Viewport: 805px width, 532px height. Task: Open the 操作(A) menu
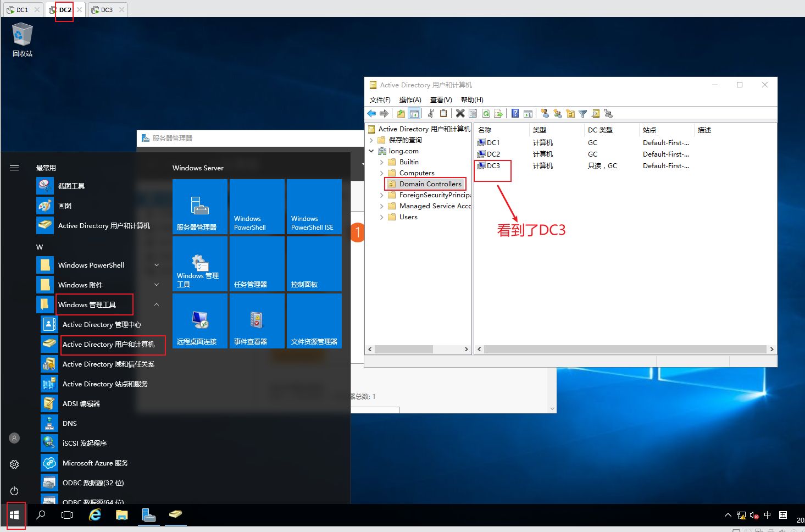point(410,99)
